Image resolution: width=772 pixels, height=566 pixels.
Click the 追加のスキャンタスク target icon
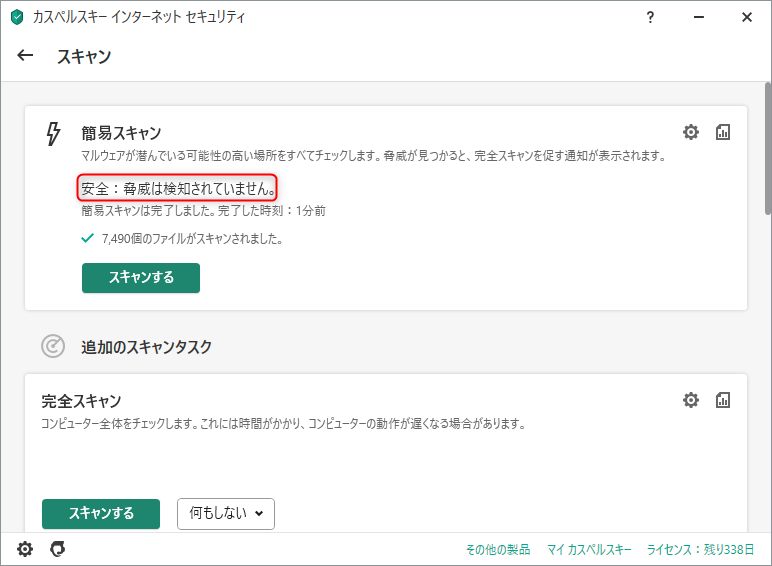(53, 346)
